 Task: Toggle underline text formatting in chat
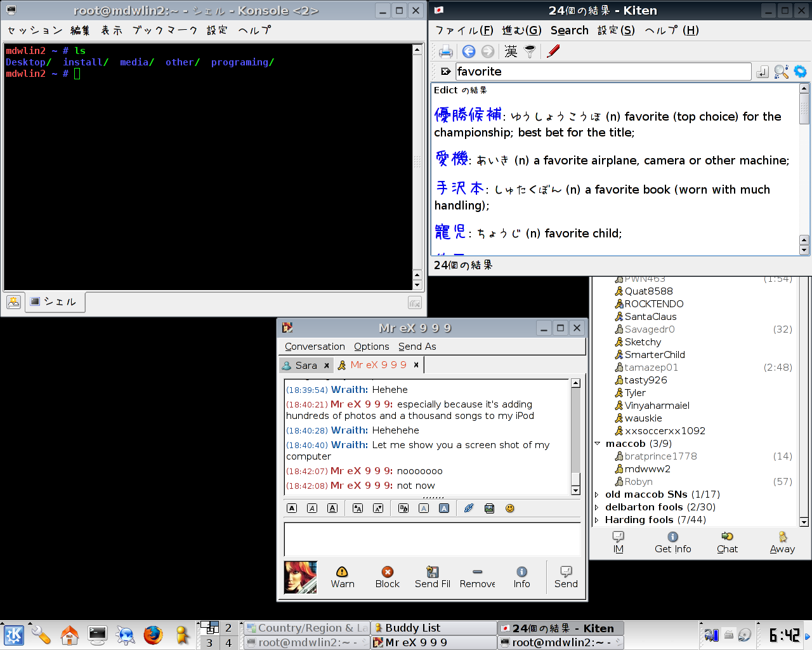point(332,508)
